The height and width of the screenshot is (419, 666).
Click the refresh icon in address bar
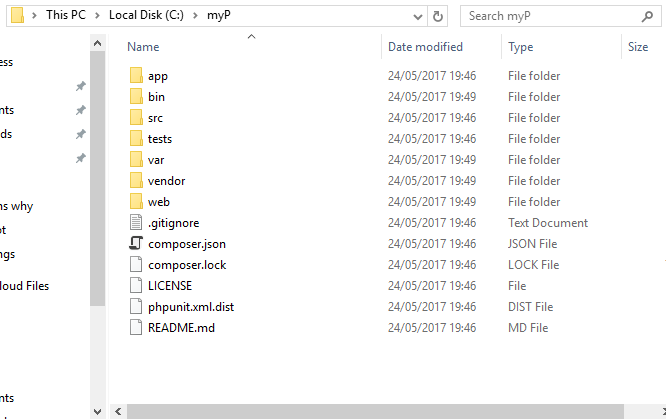click(x=437, y=16)
